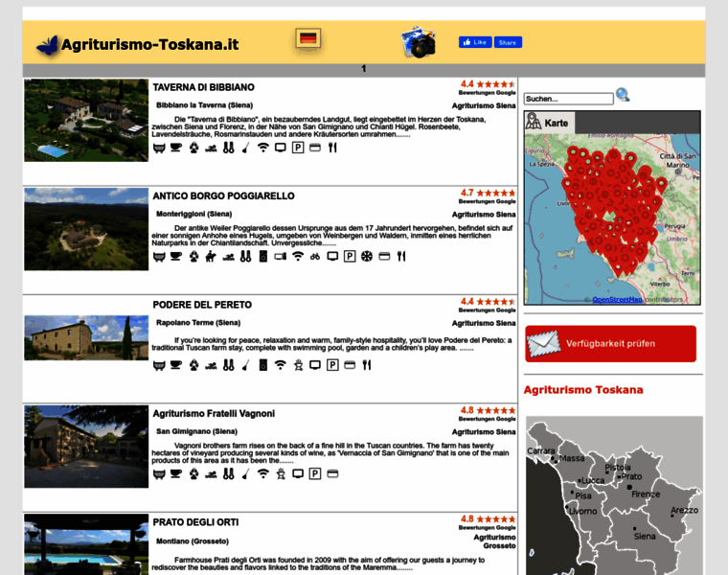
Task: Open the Karte map tab
Action: [x=549, y=123]
